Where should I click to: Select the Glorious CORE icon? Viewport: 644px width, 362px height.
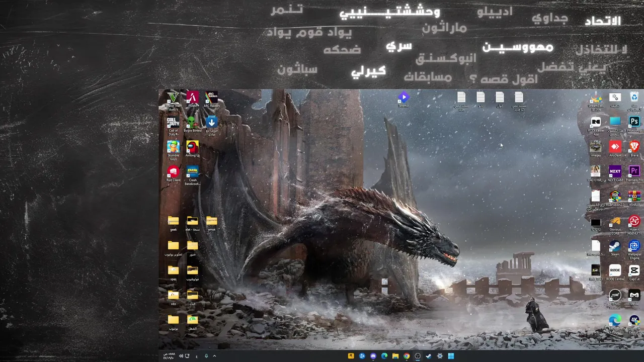pyautogui.click(x=615, y=225)
